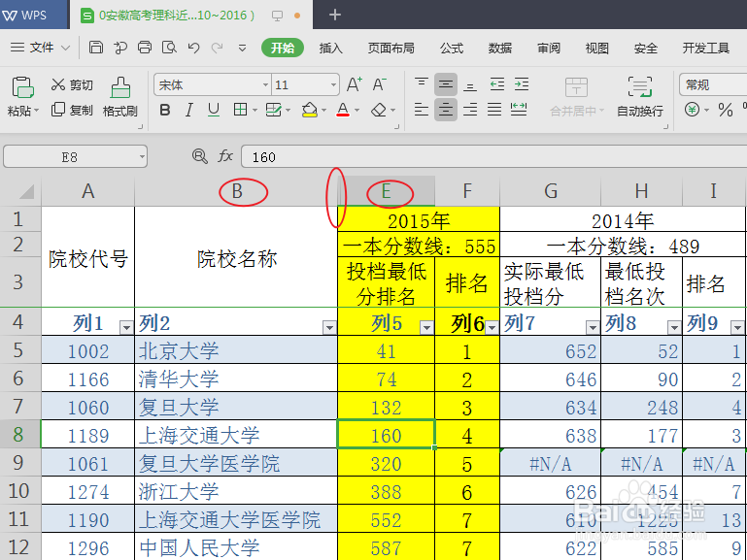Viewport: 747px width, 560px height.
Task: Switch to 插入 ribbon tab
Action: [330, 48]
